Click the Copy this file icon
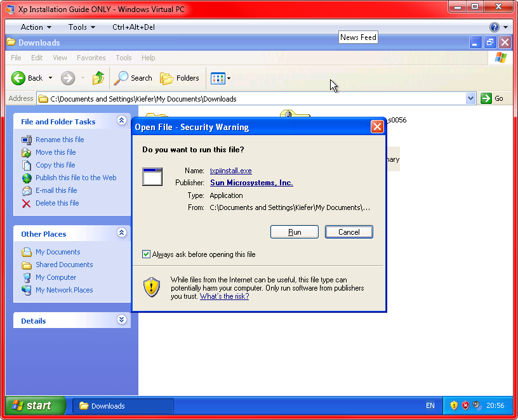 [27, 165]
